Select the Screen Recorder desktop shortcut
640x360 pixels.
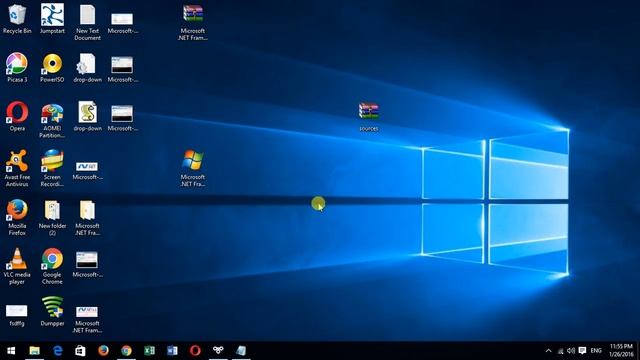(x=52, y=169)
